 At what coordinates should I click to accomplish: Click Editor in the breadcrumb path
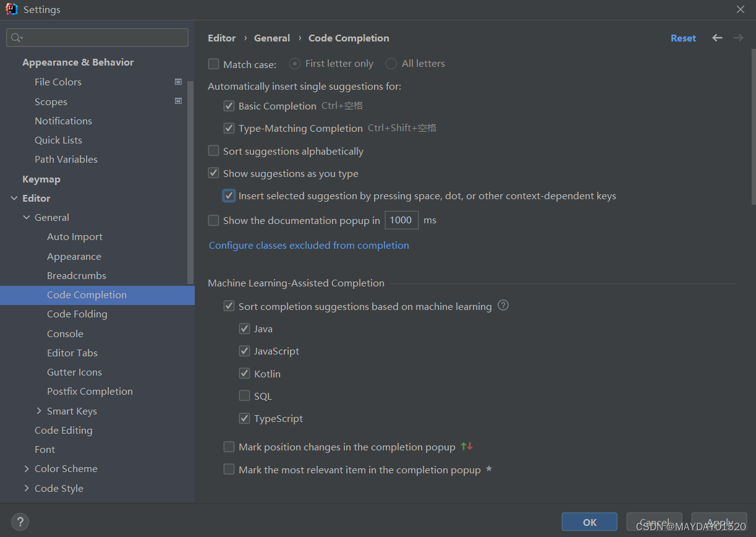click(x=221, y=38)
